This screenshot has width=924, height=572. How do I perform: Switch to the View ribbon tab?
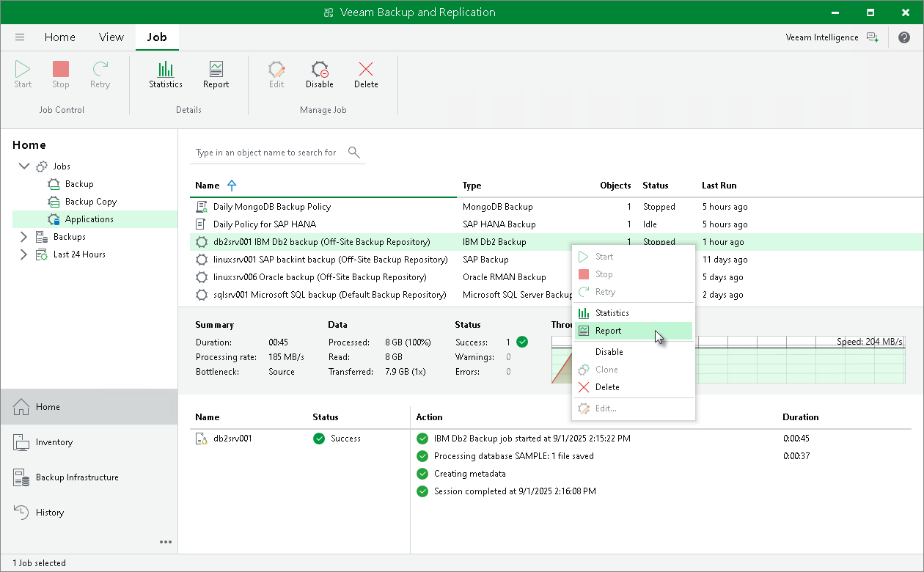[111, 37]
